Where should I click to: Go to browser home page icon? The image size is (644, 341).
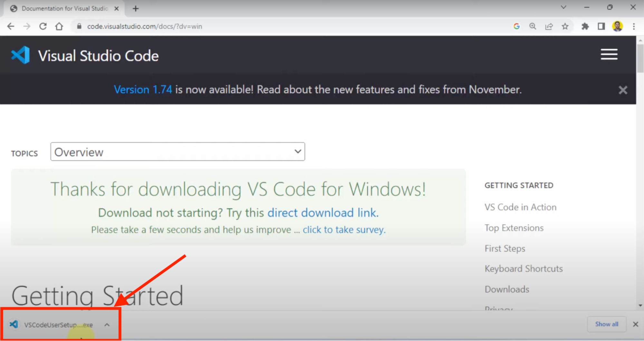click(x=59, y=26)
